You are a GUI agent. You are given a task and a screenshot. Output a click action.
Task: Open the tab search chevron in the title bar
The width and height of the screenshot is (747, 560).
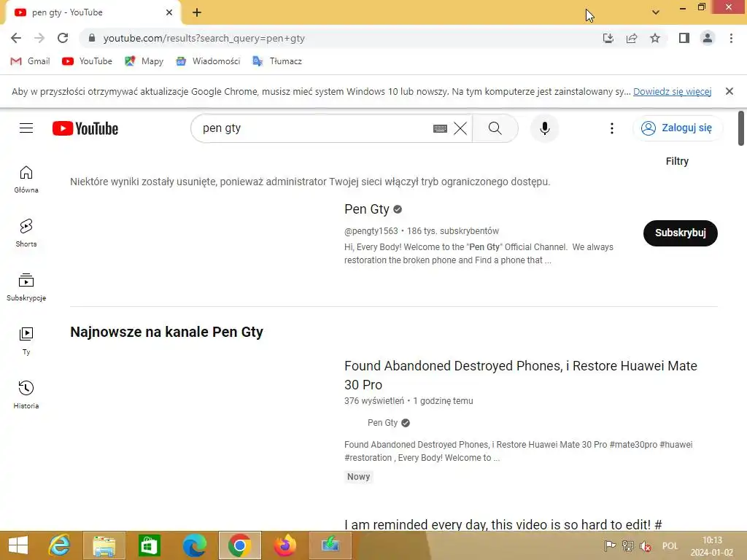click(x=656, y=12)
